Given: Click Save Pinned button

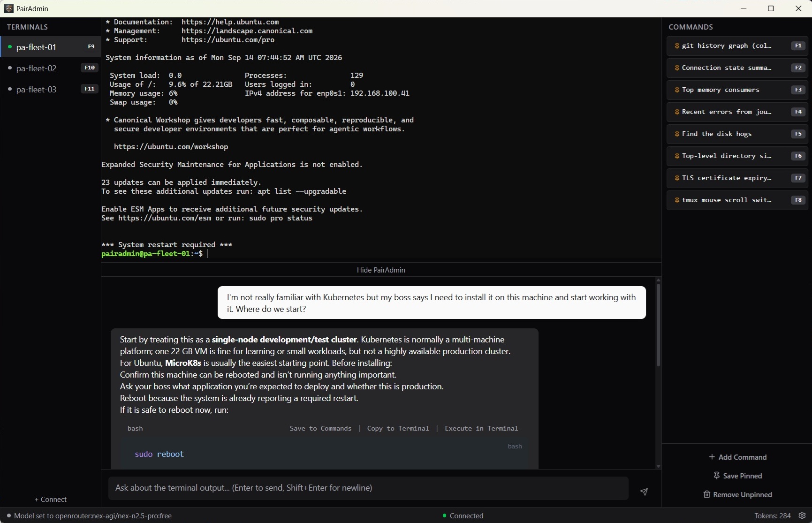Looking at the screenshot, I should (738, 476).
